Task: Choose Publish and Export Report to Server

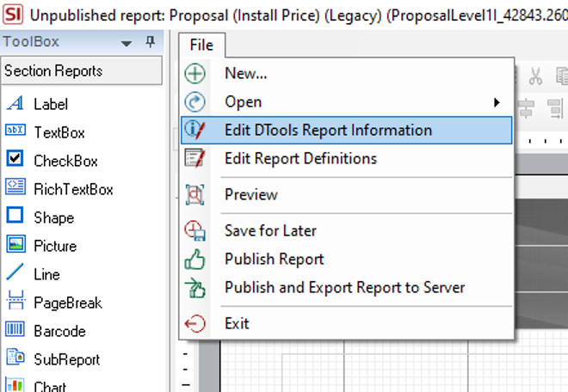Action: pos(346,288)
